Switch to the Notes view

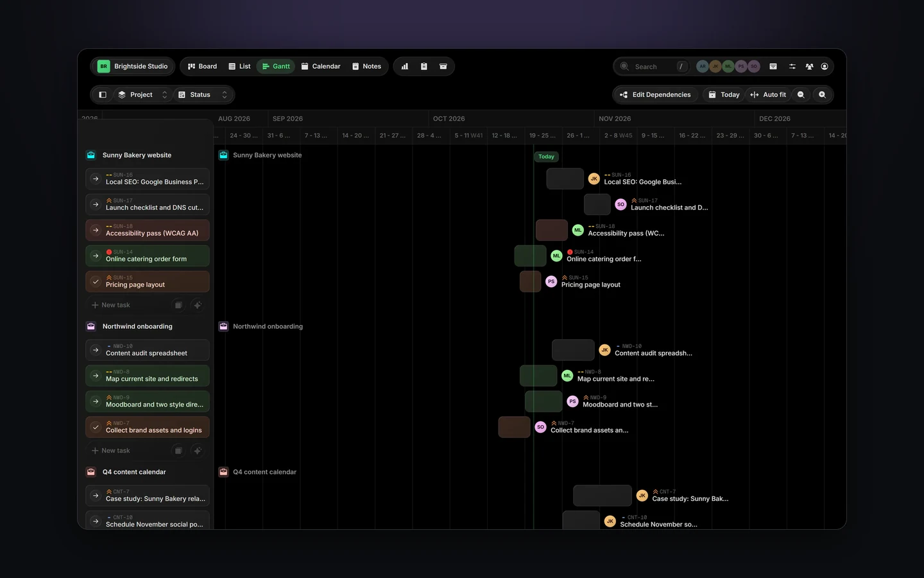point(366,66)
